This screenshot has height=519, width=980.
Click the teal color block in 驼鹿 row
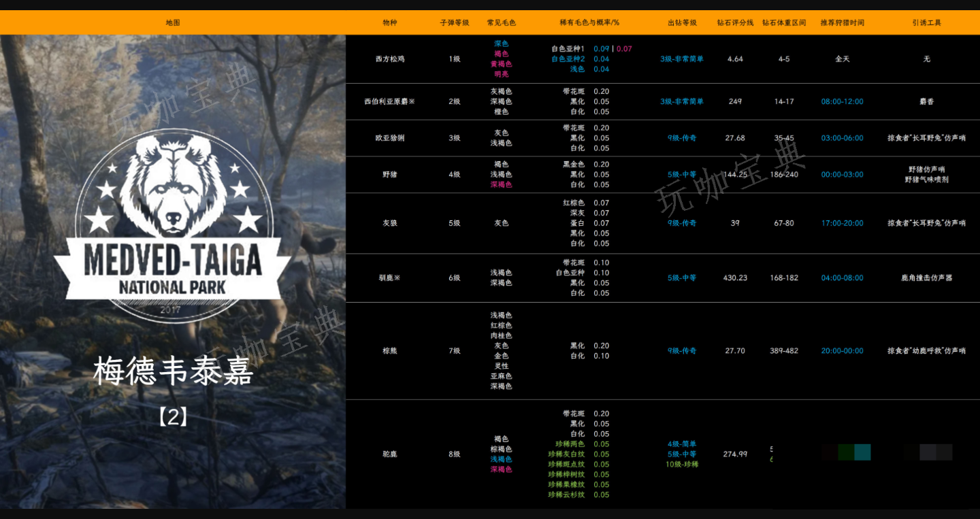coord(862,452)
